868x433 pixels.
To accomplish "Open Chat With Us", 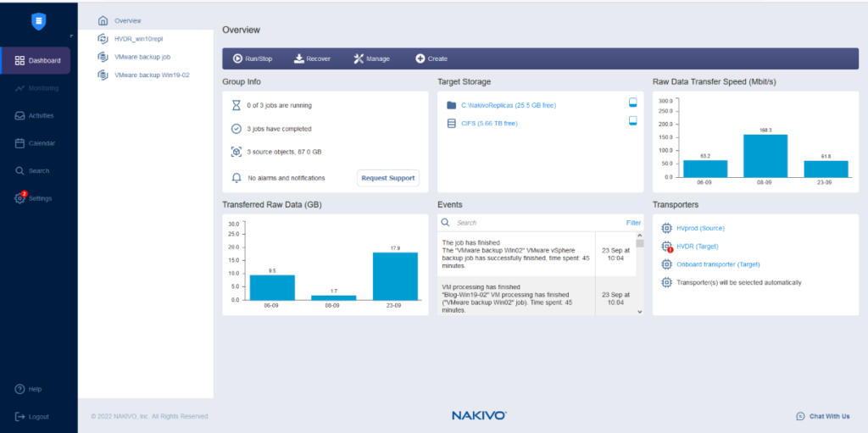I will (822, 416).
